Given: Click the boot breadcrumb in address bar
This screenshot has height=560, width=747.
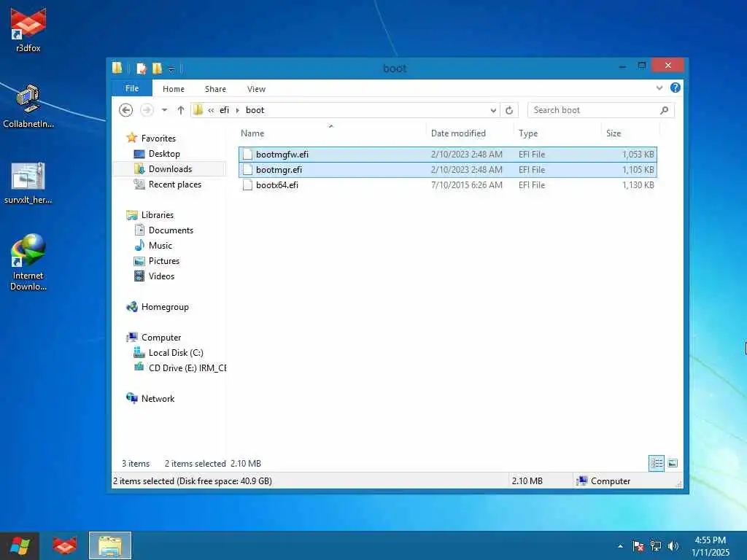Looking at the screenshot, I should pyautogui.click(x=255, y=110).
